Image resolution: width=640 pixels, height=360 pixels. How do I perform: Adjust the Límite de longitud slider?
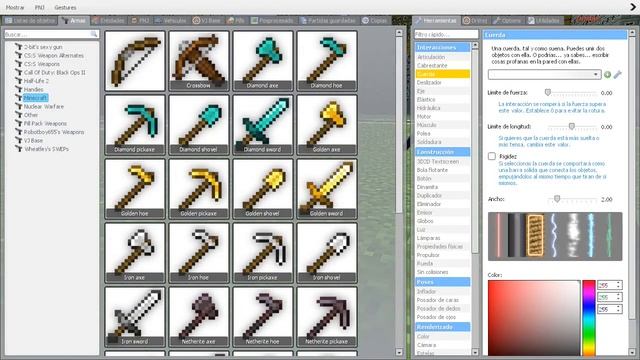click(x=572, y=127)
